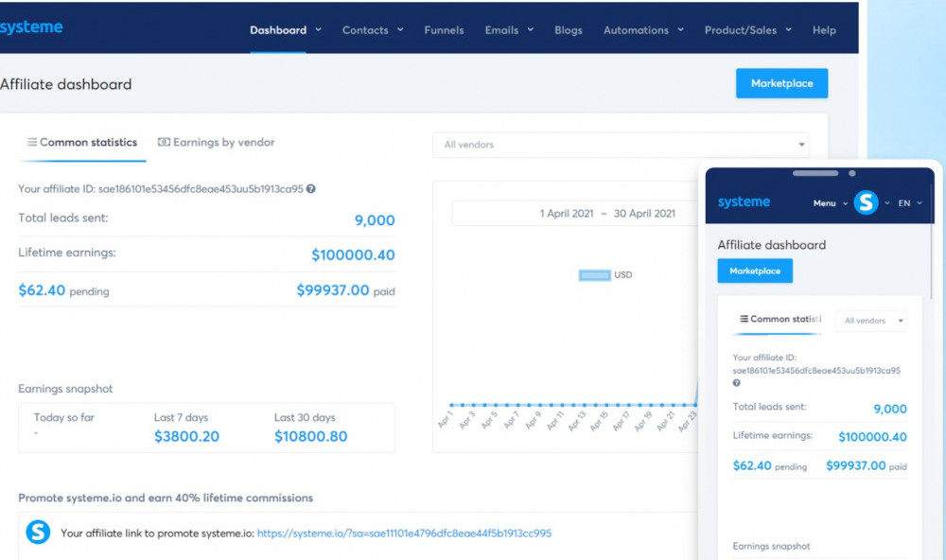Viewport: 946px width, 560px height.
Task: Open All vendors dropdown in mobile preview
Action: [872, 321]
